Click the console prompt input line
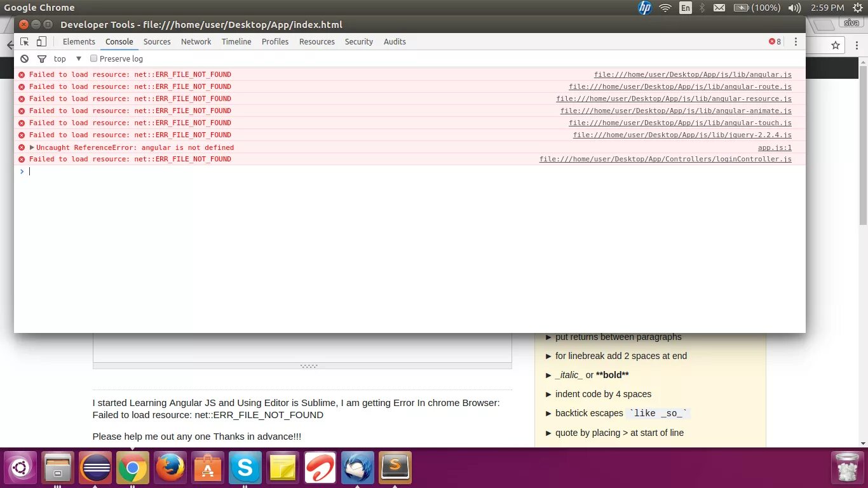868x488 pixels. pyautogui.click(x=410, y=172)
